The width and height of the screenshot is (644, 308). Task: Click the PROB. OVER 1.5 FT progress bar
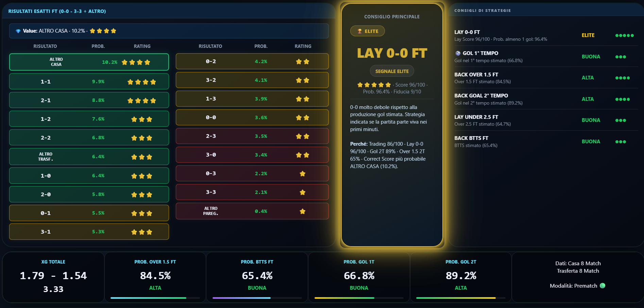pos(155,298)
